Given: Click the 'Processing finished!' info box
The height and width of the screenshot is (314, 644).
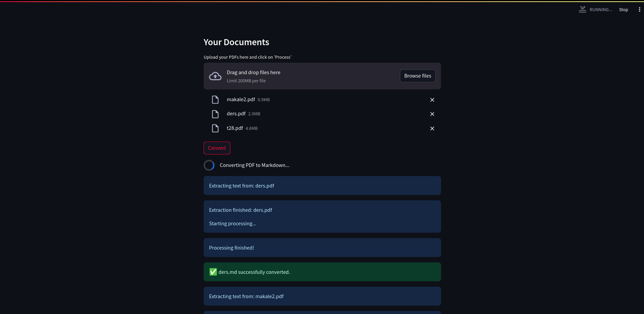Looking at the screenshot, I should tap(322, 248).
